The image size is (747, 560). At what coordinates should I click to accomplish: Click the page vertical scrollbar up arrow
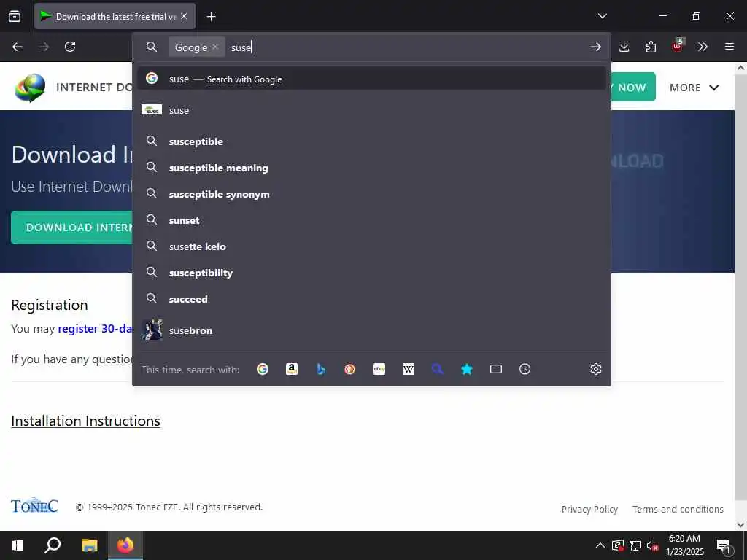click(740, 68)
